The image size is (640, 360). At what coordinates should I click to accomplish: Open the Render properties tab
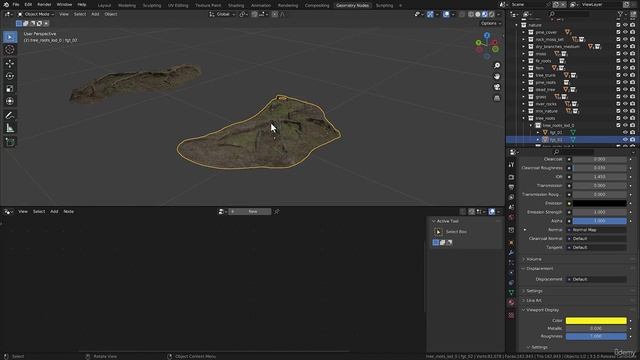511,178
